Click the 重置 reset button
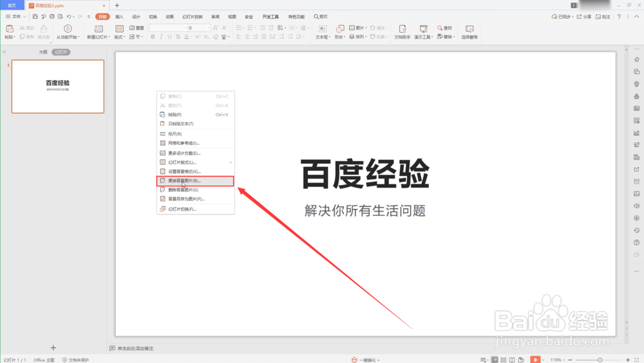Viewport: 644px width, 363px height. pos(137,28)
